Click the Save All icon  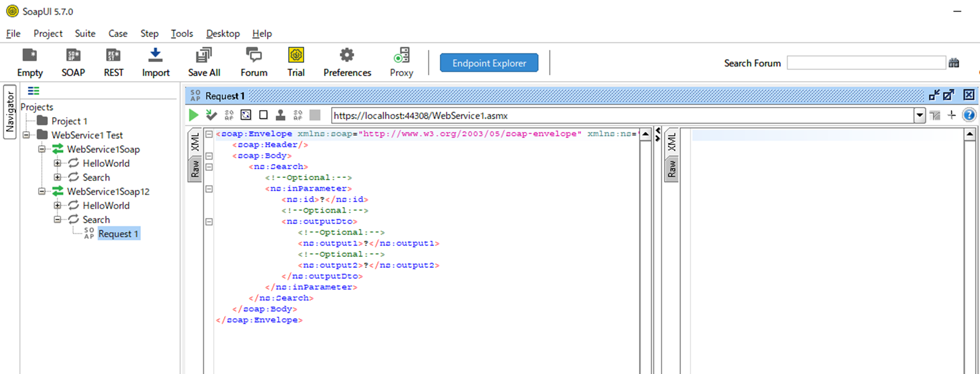click(204, 63)
